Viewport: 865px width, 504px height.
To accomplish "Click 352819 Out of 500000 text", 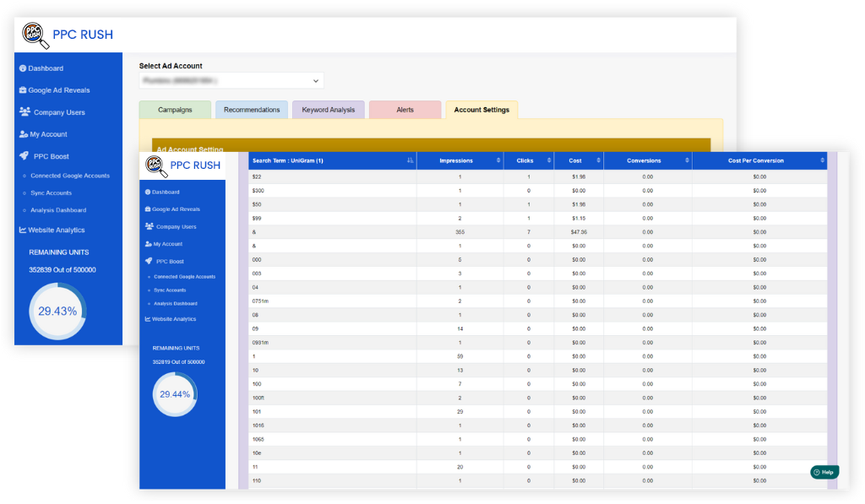I will [x=179, y=361].
